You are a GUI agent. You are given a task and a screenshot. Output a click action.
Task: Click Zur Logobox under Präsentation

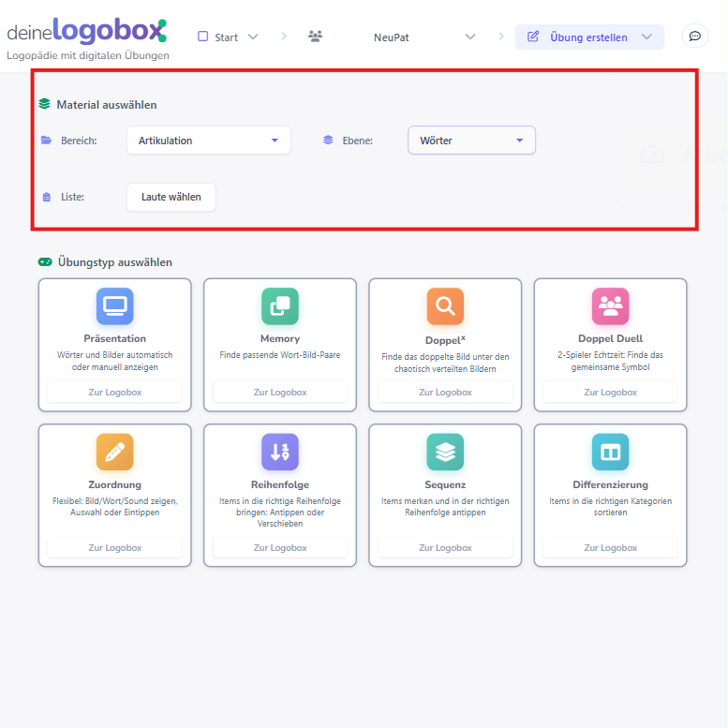(114, 392)
